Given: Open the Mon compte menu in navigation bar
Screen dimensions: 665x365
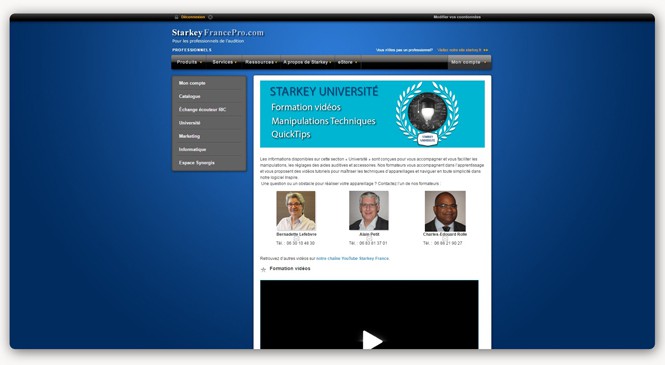Looking at the screenshot, I should pos(469,62).
